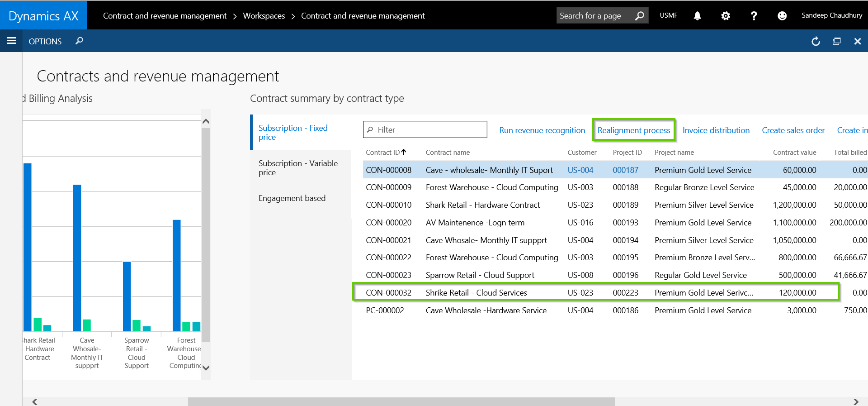
Task: Select row CON-000032
Action: pos(615,293)
